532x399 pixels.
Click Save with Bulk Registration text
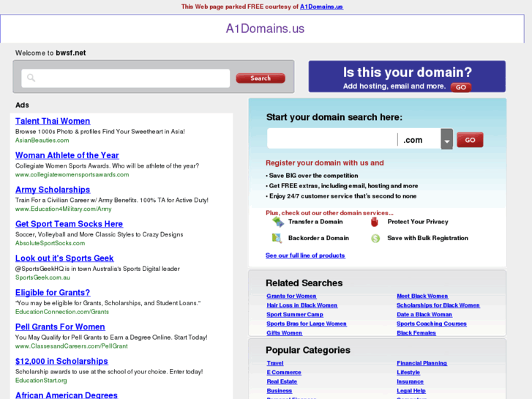427,238
